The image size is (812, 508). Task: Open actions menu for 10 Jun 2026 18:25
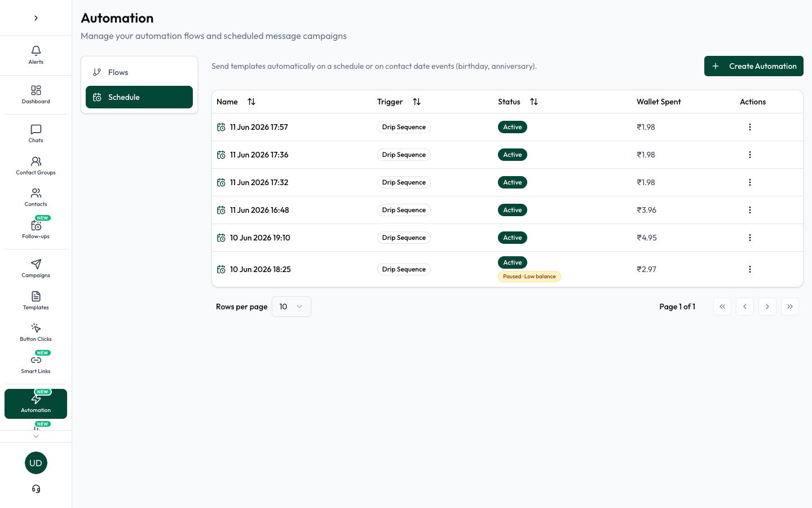pyautogui.click(x=750, y=269)
